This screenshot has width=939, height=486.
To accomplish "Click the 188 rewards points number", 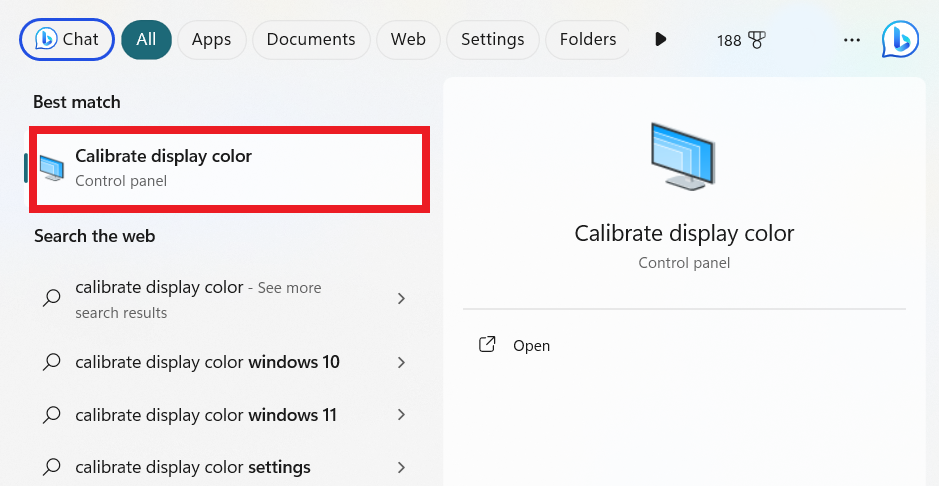I will [x=729, y=41].
